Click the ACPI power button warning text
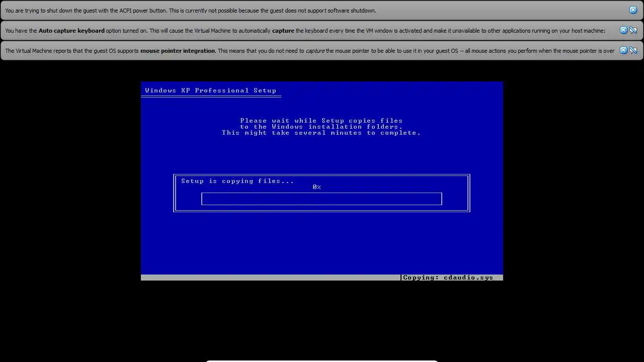 pyautogui.click(x=191, y=11)
